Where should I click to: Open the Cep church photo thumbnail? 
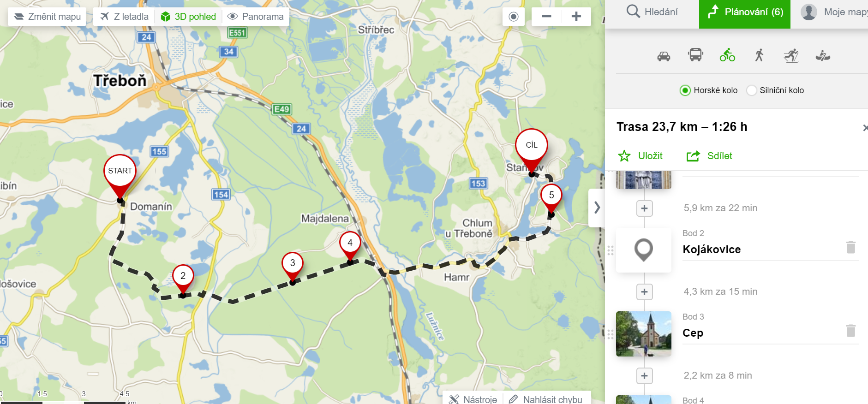(x=644, y=334)
